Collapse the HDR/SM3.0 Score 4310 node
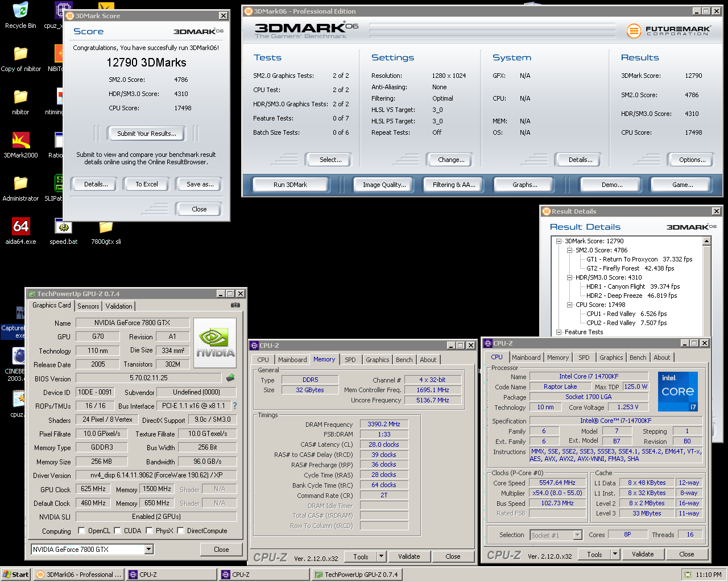Viewport: 728px width, 582px height. (570, 277)
